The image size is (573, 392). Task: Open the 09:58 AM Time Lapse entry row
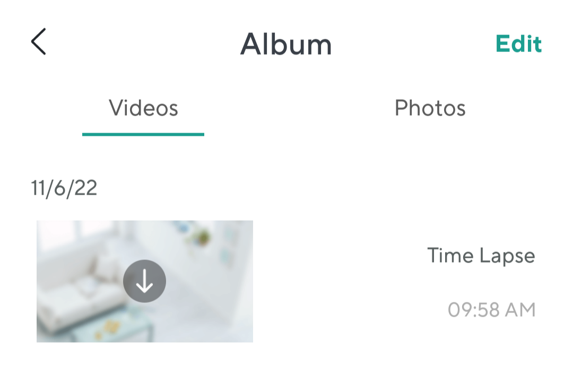point(286,281)
